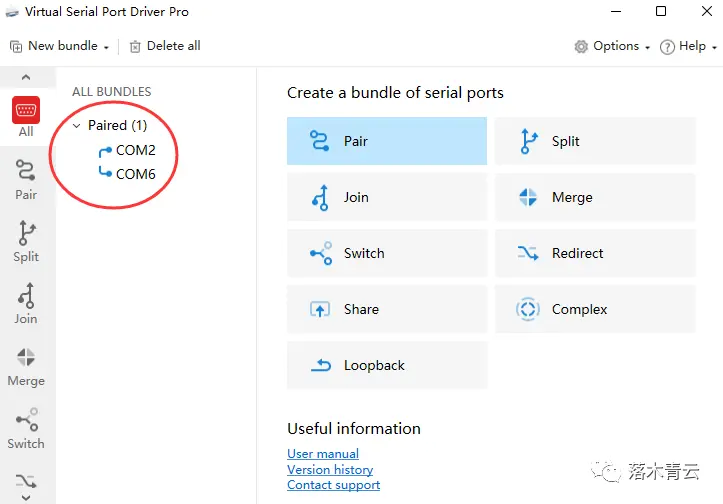
Task: Choose the Split sidebar icon
Action: tap(26, 241)
